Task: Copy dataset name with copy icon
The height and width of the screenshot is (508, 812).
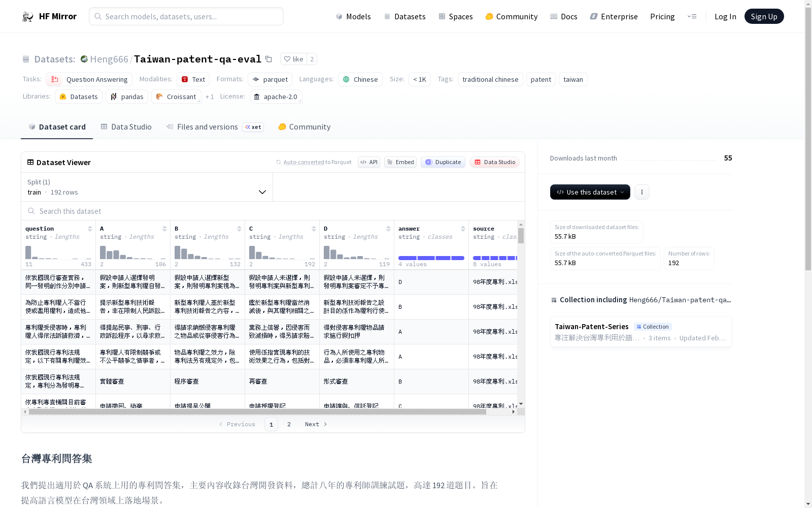Action: (268, 59)
